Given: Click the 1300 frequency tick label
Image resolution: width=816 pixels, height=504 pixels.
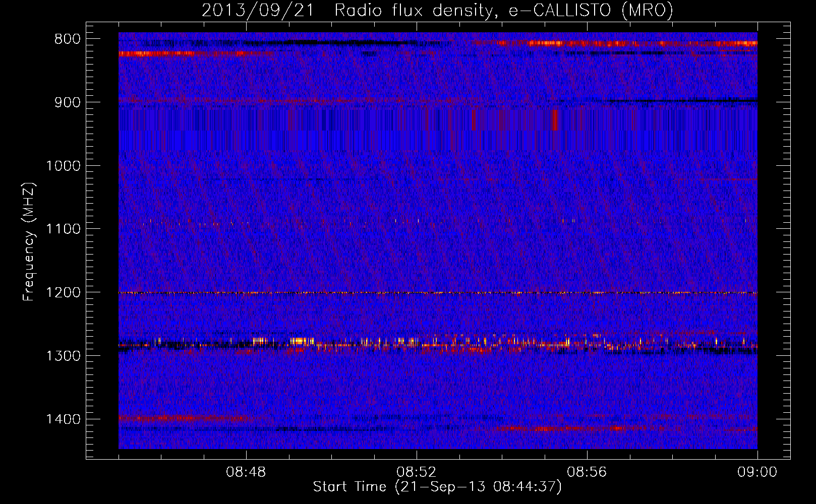Looking at the screenshot, I should pos(63,356).
